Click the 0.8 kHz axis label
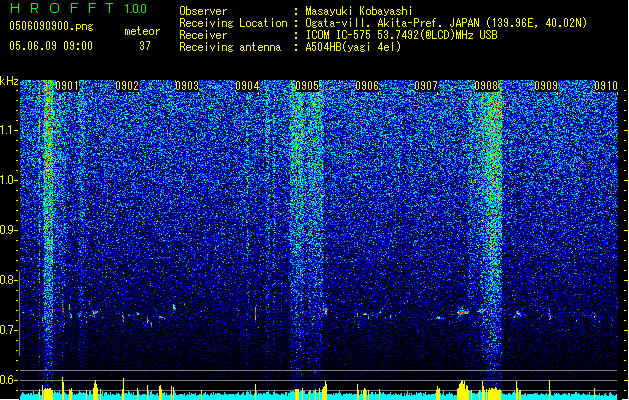Image resolution: width=629 pixels, height=400 pixels. 9,280
